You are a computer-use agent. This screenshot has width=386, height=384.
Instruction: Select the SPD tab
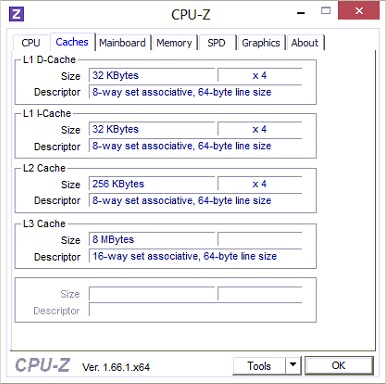click(x=217, y=43)
